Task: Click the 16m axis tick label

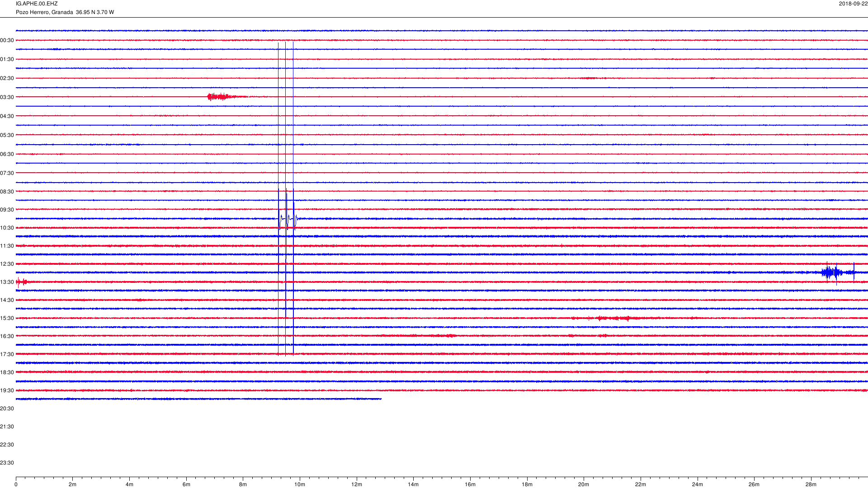Action: pos(470,485)
